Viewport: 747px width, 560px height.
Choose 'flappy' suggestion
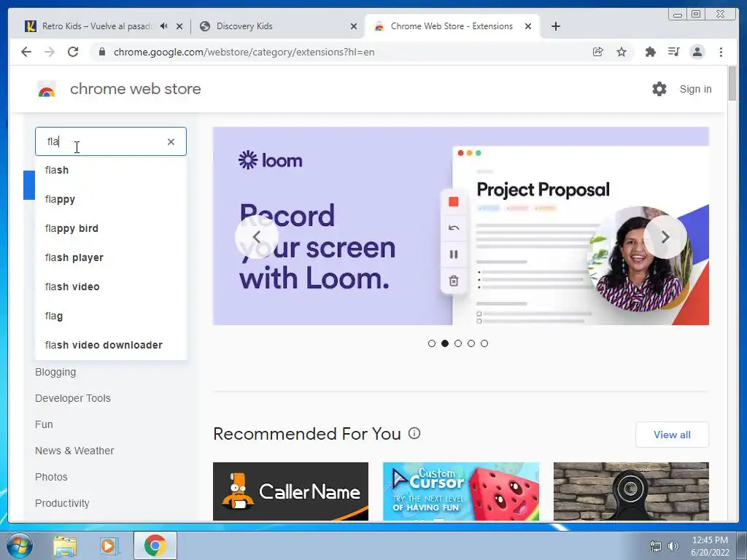point(111,199)
